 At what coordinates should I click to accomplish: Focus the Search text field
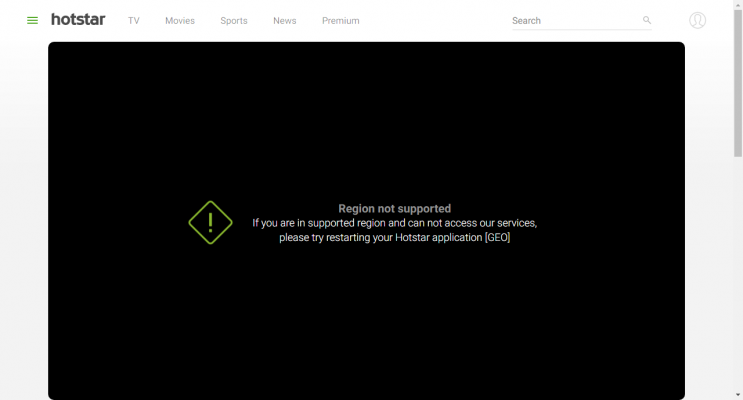(x=574, y=21)
